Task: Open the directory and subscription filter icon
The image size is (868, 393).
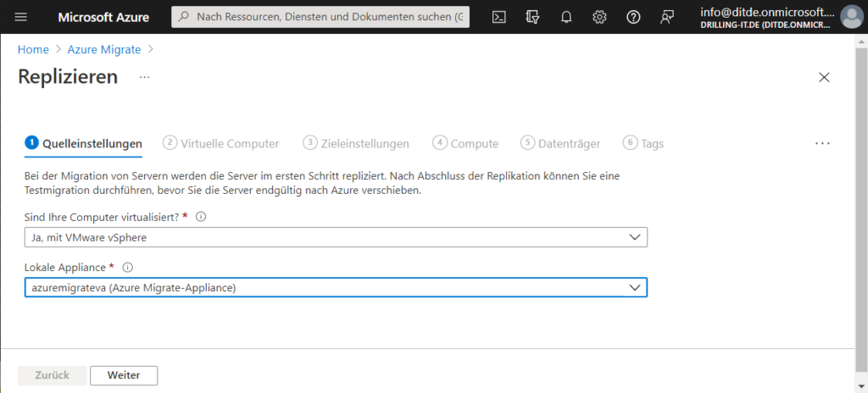Action: tap(532, 17)
